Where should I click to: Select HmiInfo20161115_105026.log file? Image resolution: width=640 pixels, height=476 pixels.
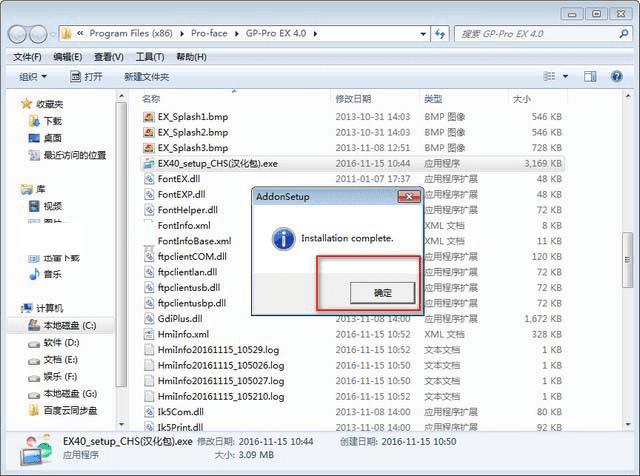click(x=221, y=365)
